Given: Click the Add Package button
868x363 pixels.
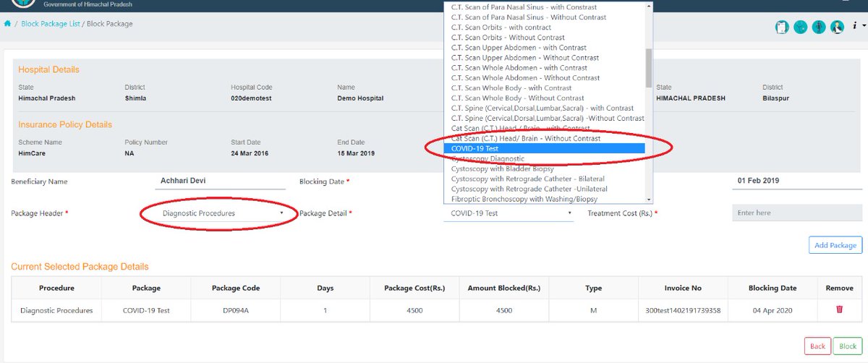Looking at the screenshot, I should tap(835, 245).
